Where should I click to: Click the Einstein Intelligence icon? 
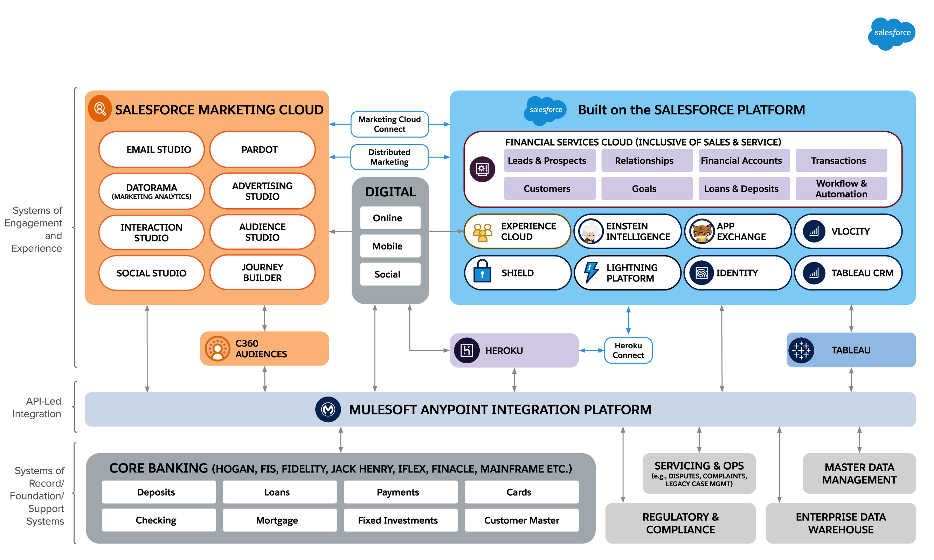(589, 233)
